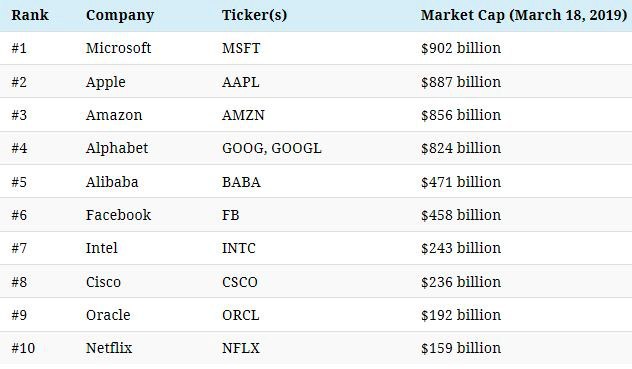
Task: Select the Amazon row company cell
Action: click(x=114, y=115)
